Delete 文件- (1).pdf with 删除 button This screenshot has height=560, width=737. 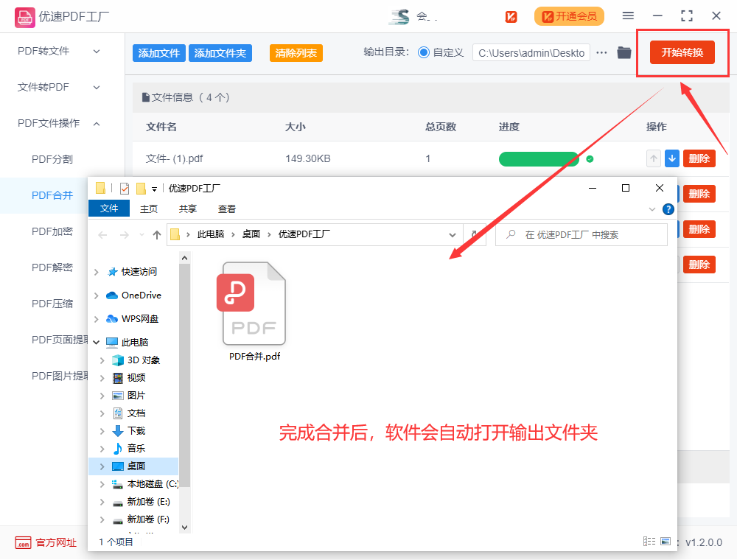click(699, 159)
